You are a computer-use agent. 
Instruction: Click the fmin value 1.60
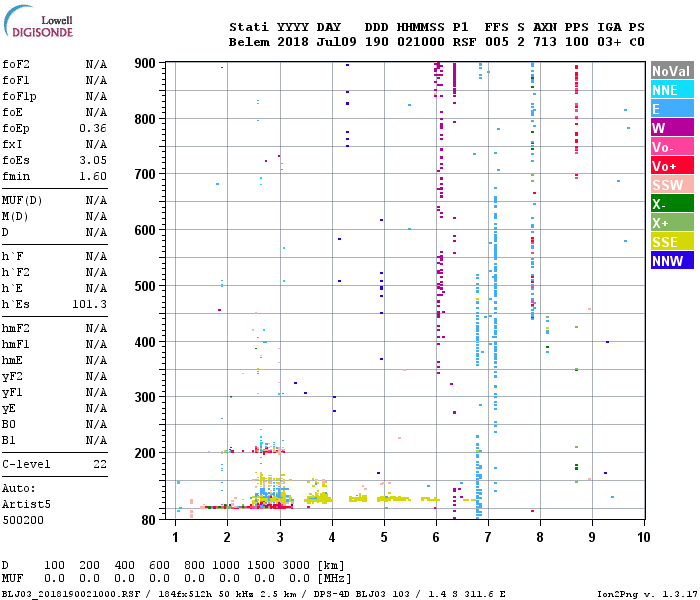(x=93, y=176)
